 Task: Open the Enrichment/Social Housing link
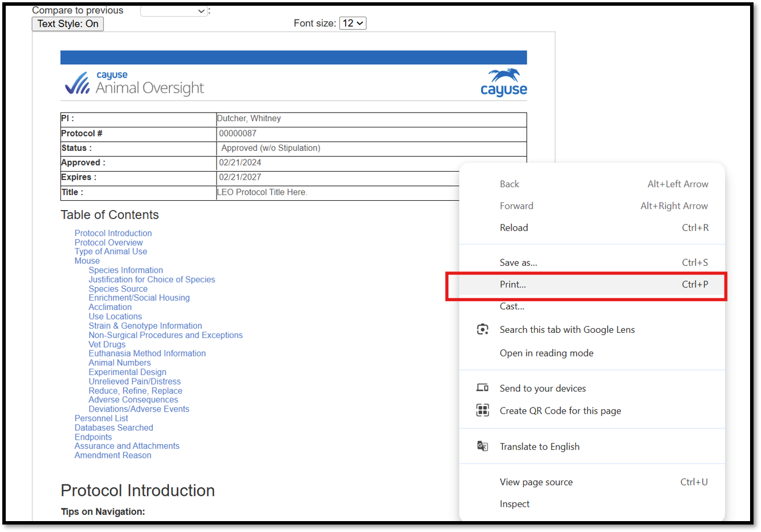(x=139, y=298)
